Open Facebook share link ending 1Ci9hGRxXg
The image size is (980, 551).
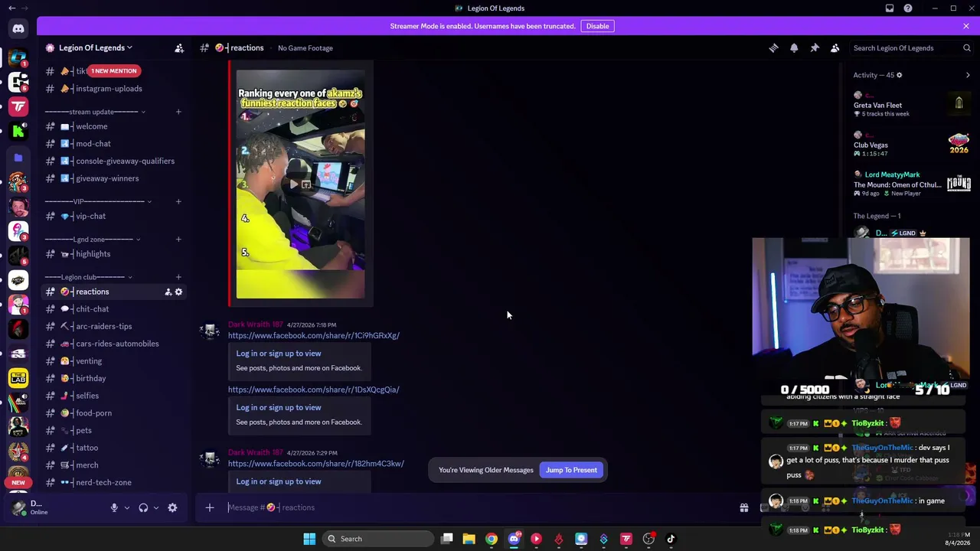[314, 336]
